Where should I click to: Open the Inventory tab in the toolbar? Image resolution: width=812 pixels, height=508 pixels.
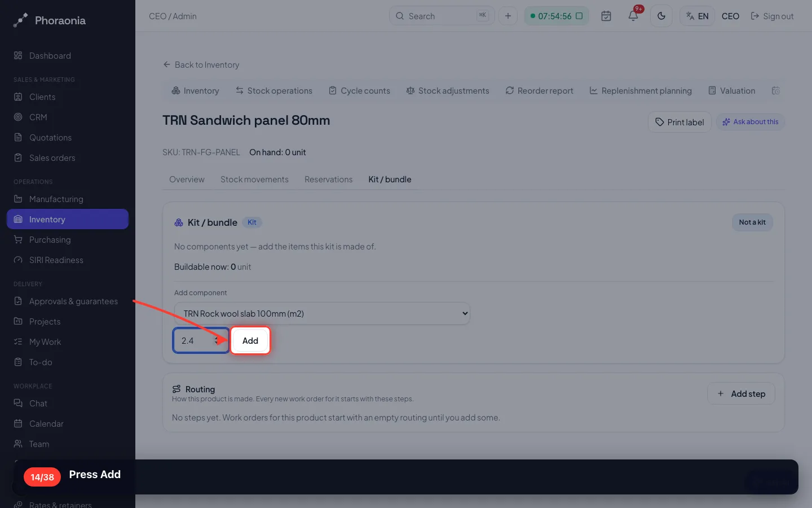(195, 91)
